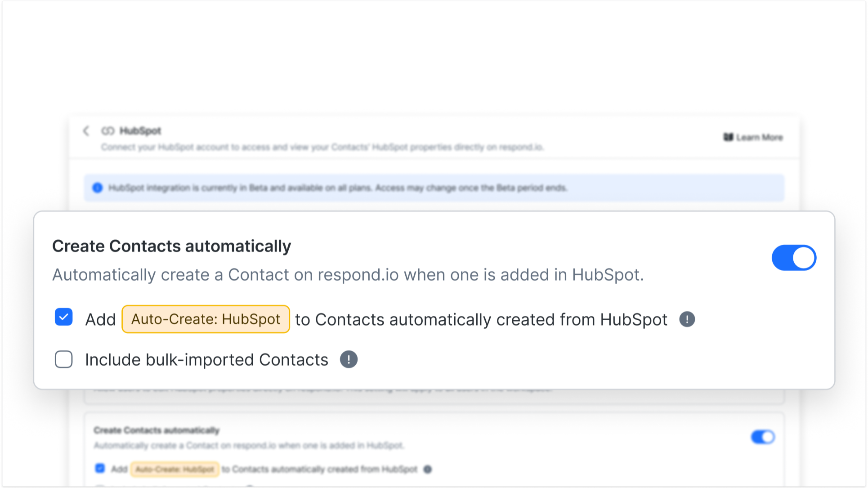Click info icon after 'created from HubSpot' in enlarged card

pyautogui.click(x=687, y=319)
